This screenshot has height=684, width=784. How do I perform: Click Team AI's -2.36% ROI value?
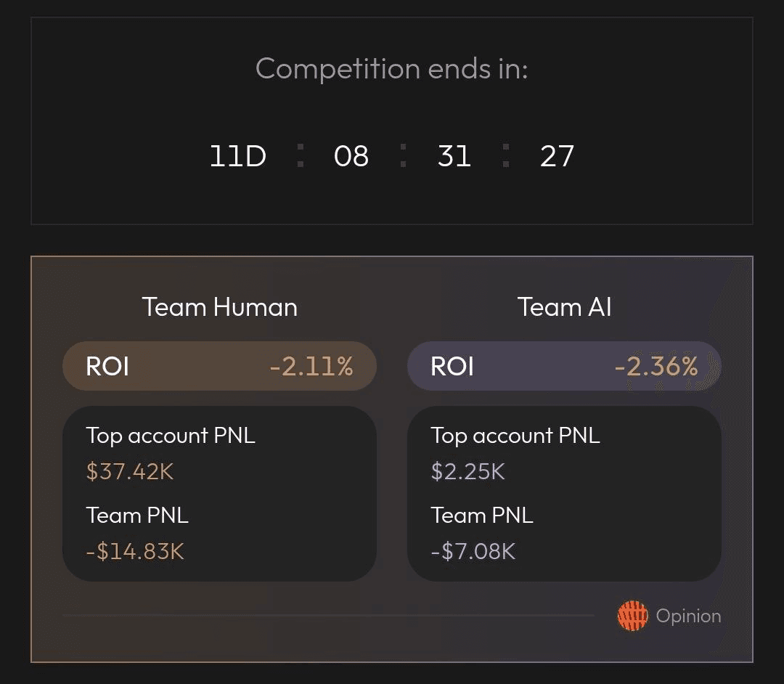pos(656,366)
